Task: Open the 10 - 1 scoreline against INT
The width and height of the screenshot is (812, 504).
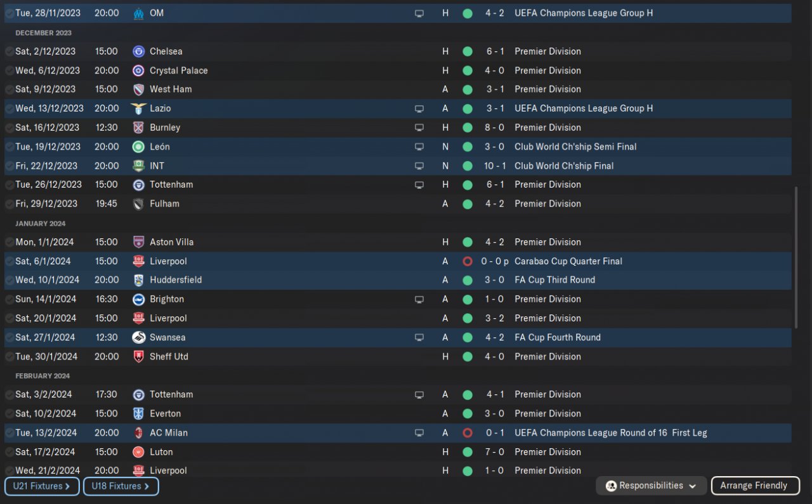Action: click(x=495, y=166)
